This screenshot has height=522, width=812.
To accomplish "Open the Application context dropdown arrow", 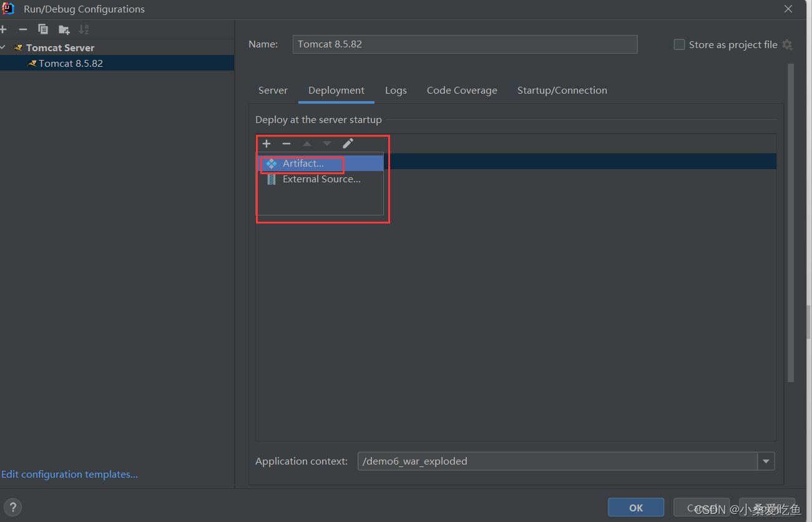I will pyautogui.click(x=766, y=461).
